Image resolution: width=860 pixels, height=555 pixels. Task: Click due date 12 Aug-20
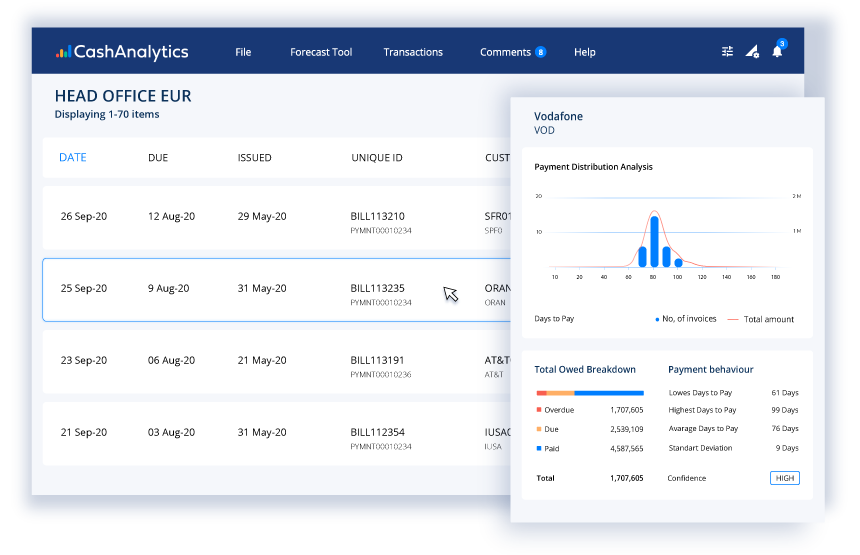pyautogui.click(x=171, y=216)
